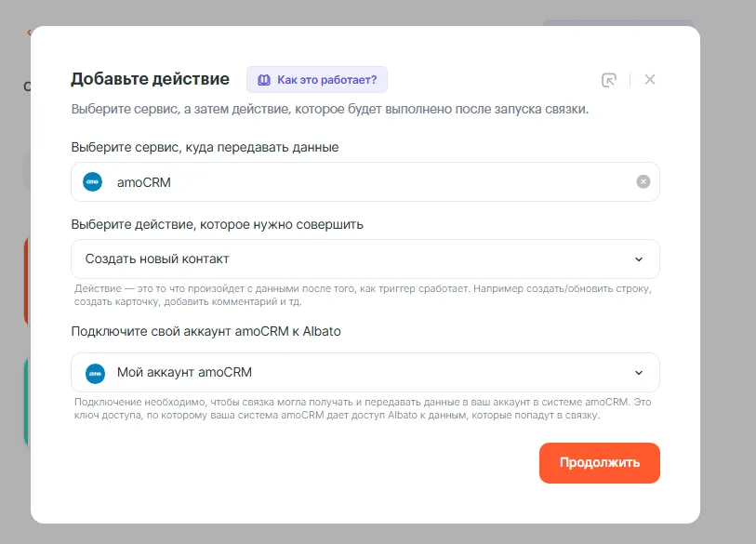Screen dimensions: 756x544
Task: Close the "Добавьте действие" dialog
Action: [x=650, y=80]
